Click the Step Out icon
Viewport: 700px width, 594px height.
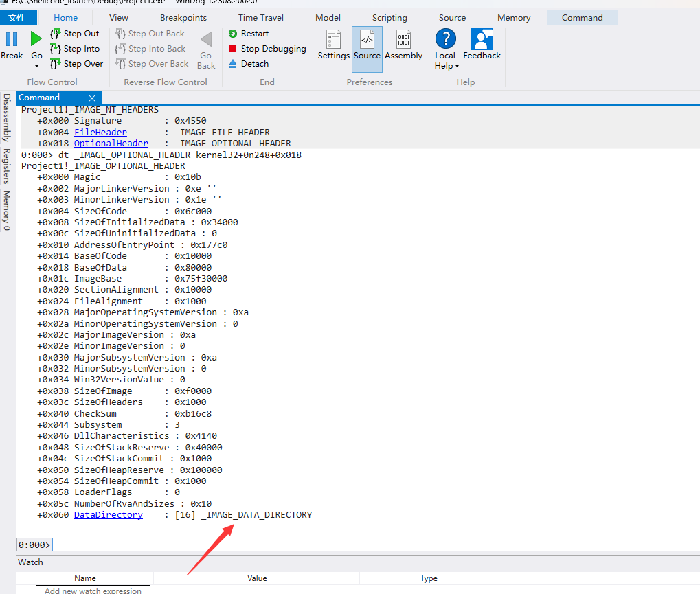point(56,34)
